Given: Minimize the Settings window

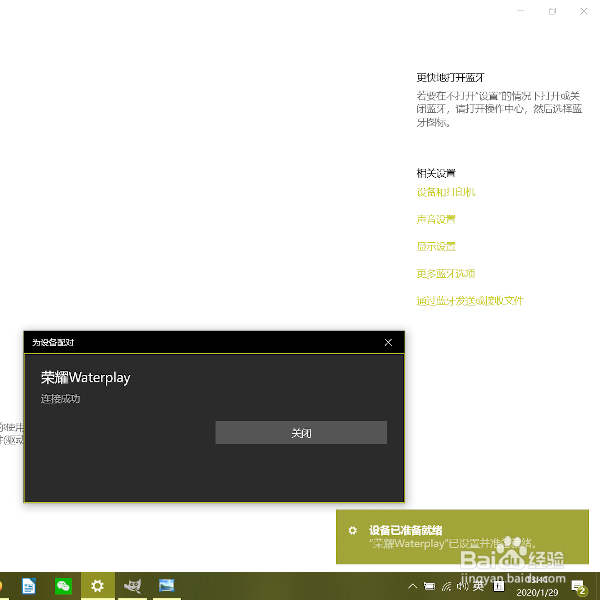Looking at the screenshot, I should click(x=520, y=11).
